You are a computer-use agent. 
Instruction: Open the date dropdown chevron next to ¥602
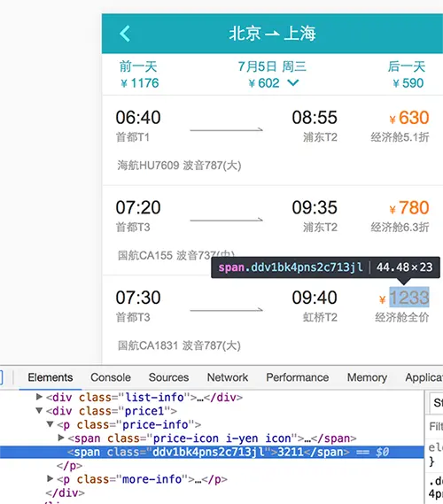point(293,83)
